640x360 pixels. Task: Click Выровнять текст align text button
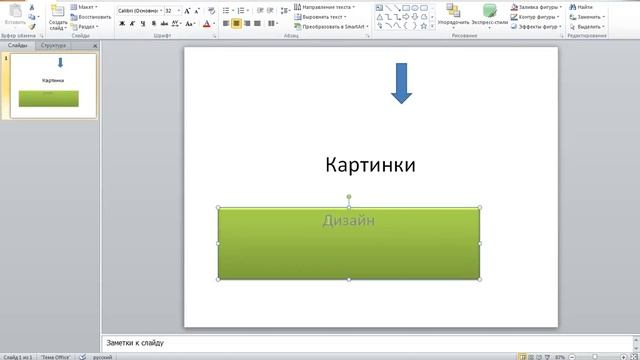coord(320,17)
